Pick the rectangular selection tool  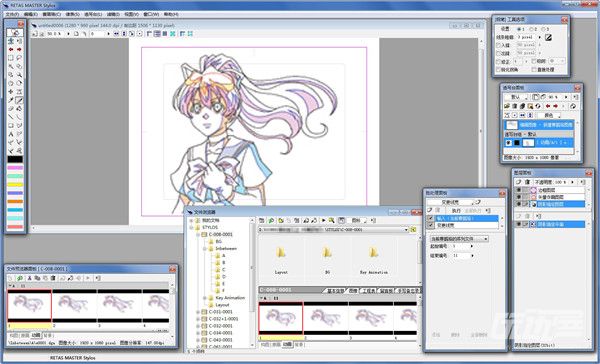[x=11, y=58]
